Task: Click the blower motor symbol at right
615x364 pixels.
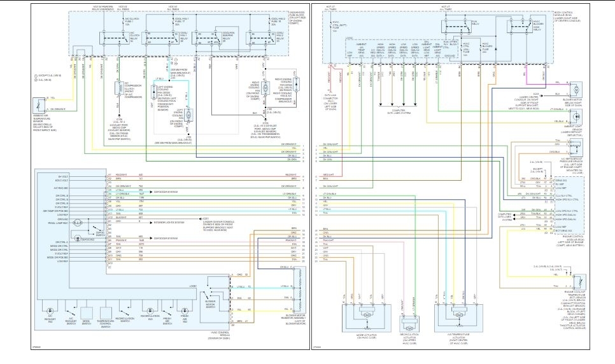Action: [x=577, y=90]
